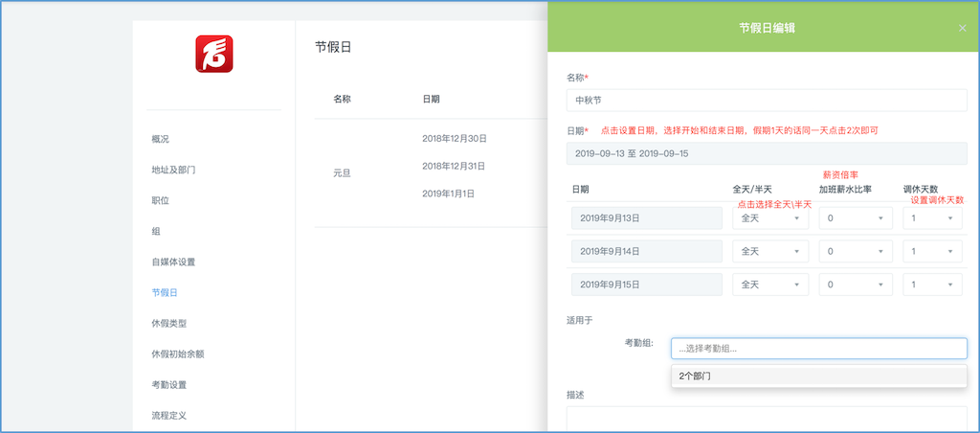The height and width of the screenshot is (433, 980).
Task: Open 加班薪水比率 dropdown for 2019年9月13日
Action: point(856,218)
